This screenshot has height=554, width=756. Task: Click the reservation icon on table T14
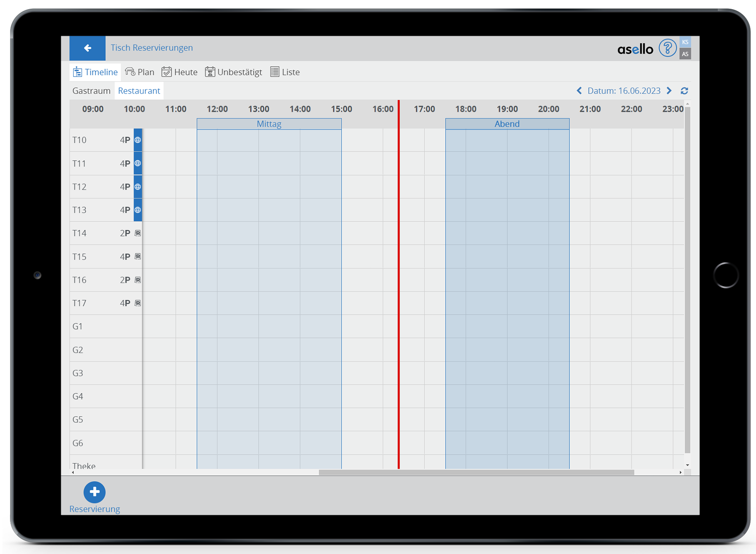click(x=138, y=234)
